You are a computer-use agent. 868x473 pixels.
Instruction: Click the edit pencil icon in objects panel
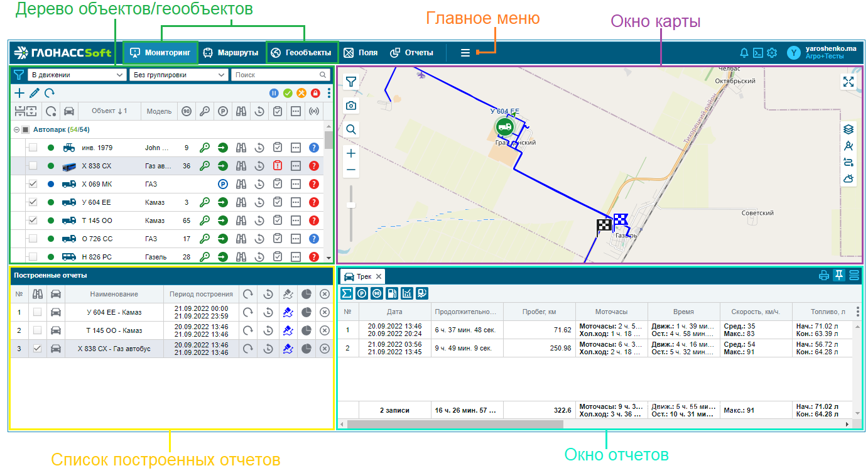pos(35,93)
